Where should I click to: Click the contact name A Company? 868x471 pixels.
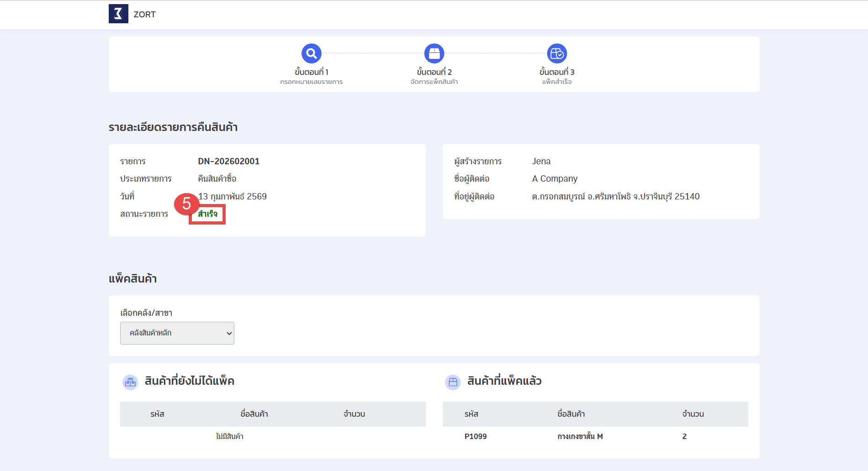555,178
